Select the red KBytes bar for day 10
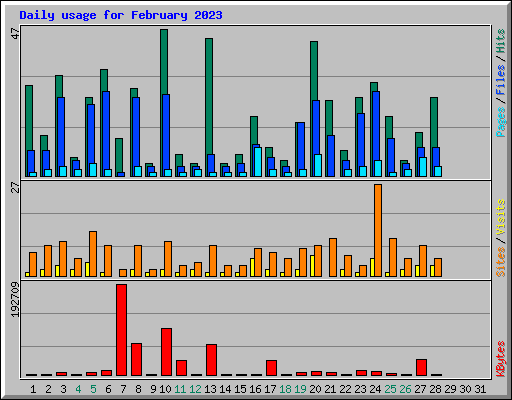 pyautogui.click(x=166, y=352)
